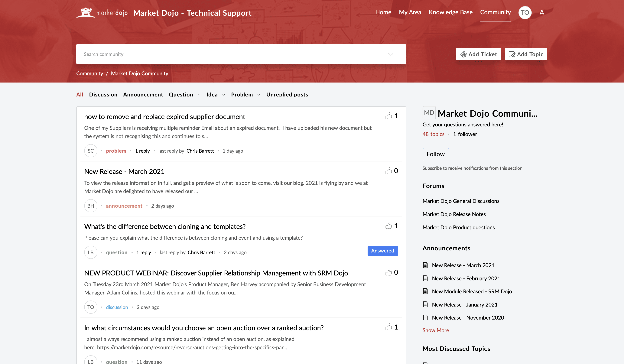Click the document icon beside New Release - March 2021
The image size is (624, 364).
click(425, 265)
